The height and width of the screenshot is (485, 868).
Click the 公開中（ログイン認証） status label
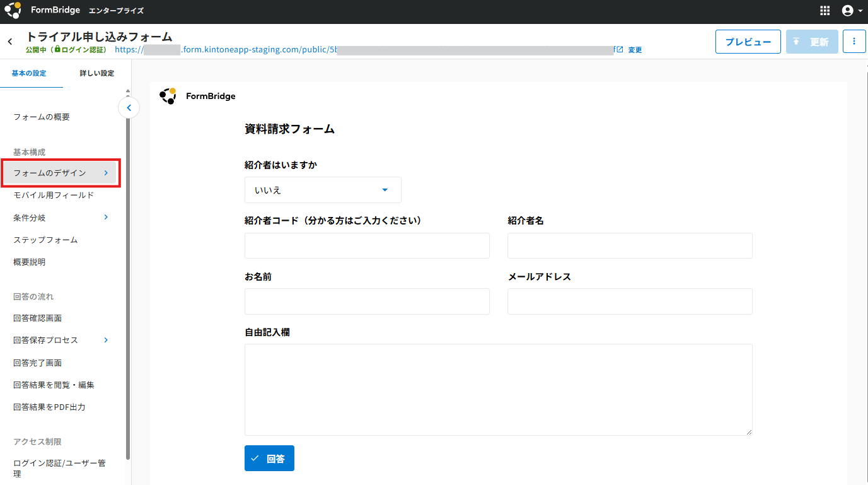pos(66,49)
